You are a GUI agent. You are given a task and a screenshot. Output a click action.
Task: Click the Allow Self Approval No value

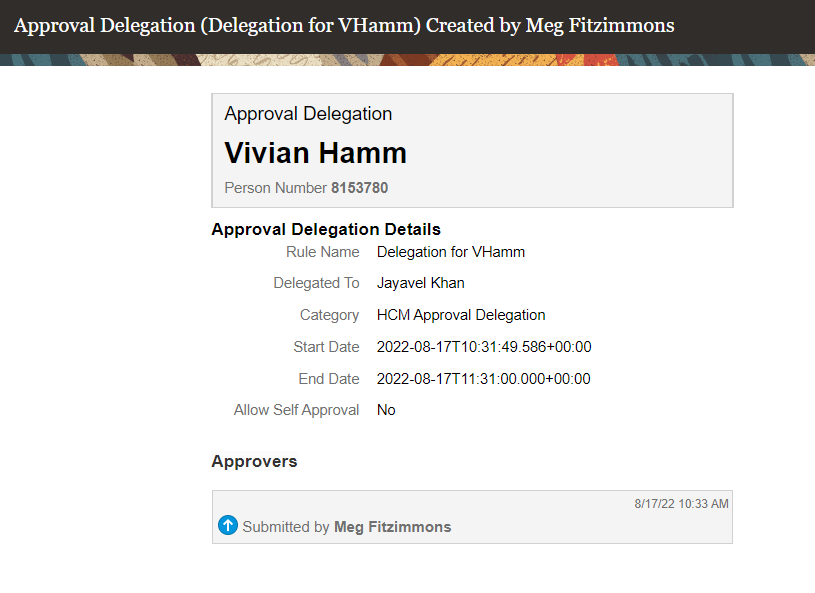coord(386,410)
